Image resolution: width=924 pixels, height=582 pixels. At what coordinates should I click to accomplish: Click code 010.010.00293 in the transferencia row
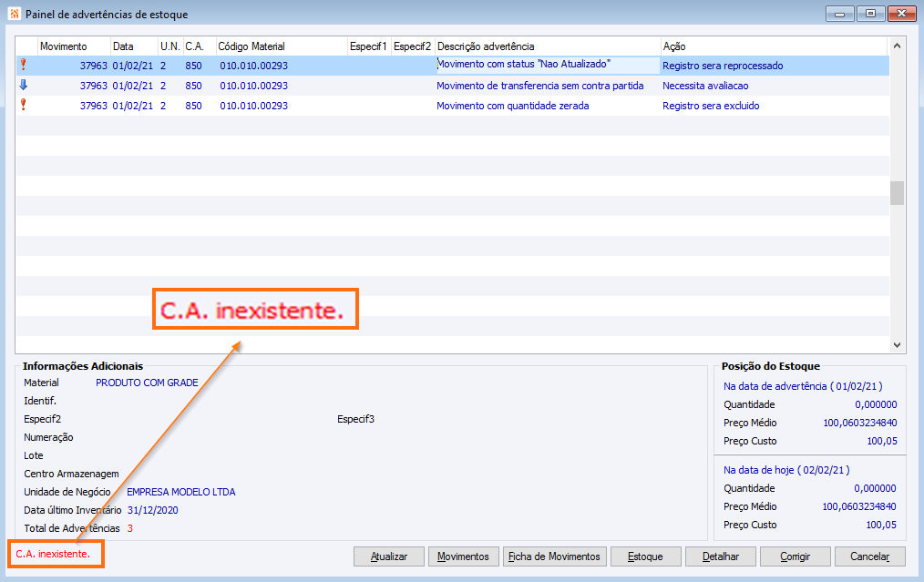[x=254, y=86]
